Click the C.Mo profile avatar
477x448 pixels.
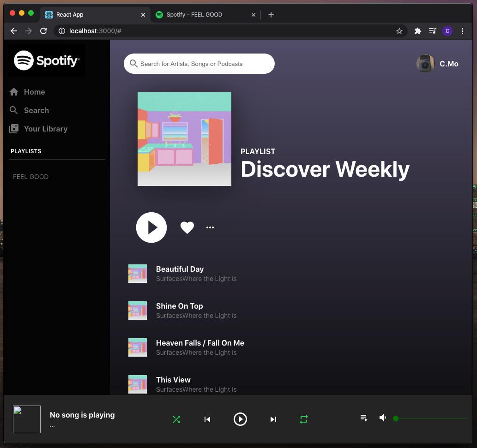pyautogui.click(x=425, y=64)
